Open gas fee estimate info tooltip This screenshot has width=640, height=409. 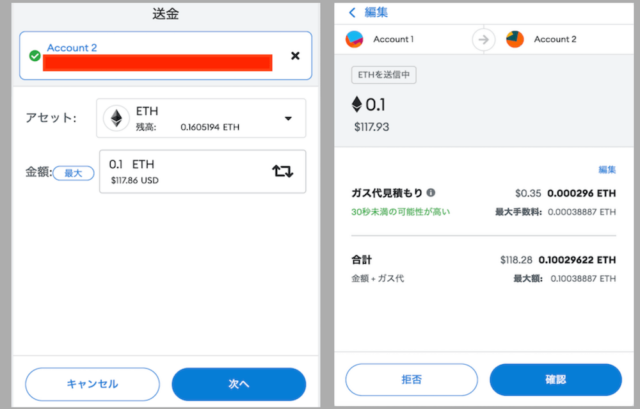click(x=431, y=192)
